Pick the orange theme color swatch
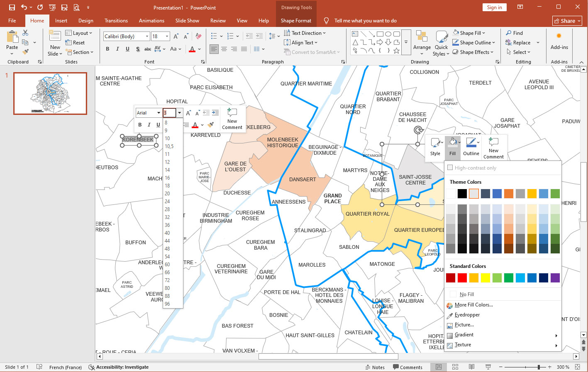 pos(509,194)
